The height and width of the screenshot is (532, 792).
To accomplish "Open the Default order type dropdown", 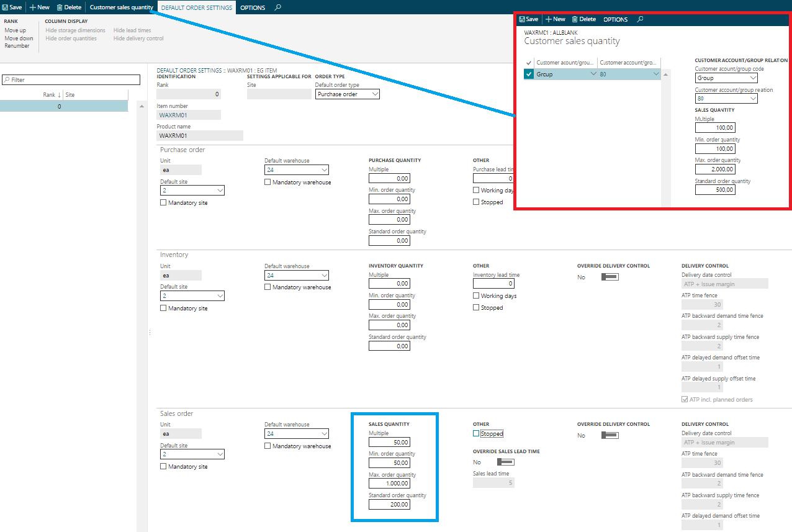I will click(375, 93).
